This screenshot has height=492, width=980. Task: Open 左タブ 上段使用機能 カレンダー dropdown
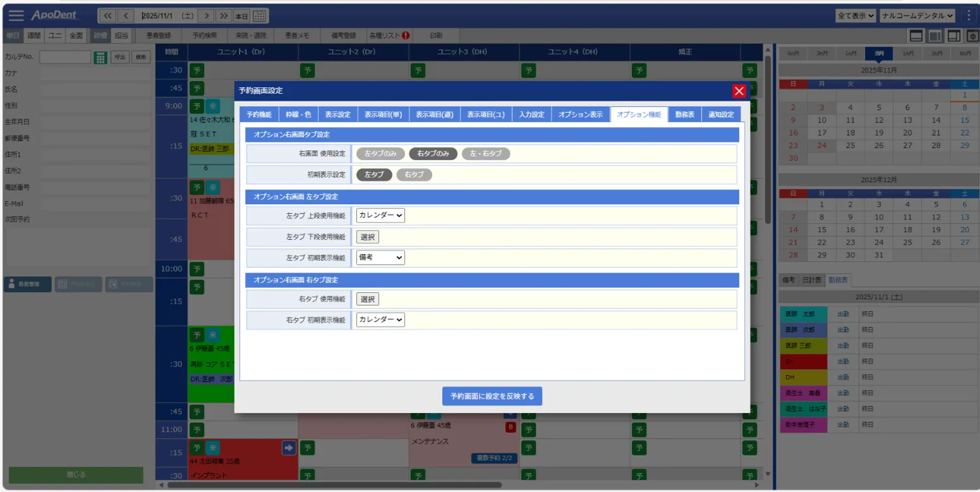pos(380,215)
